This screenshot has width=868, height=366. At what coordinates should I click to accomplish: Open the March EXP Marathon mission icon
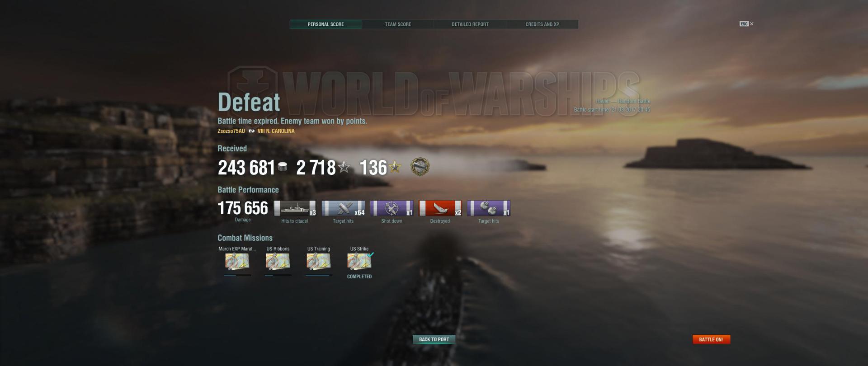237,262
